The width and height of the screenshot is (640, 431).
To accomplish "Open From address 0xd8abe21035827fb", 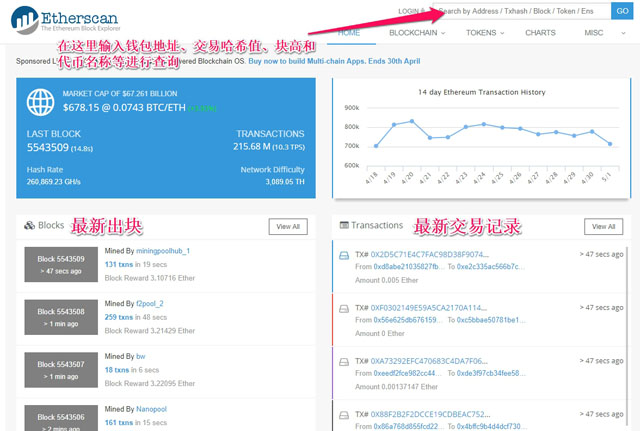I will 408,267.
